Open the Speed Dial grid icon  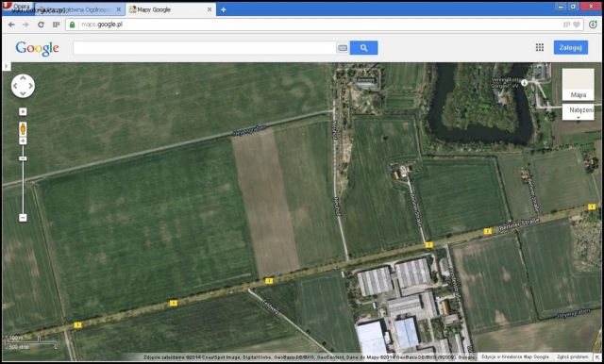pyautogui.click(x=57, y=25)
